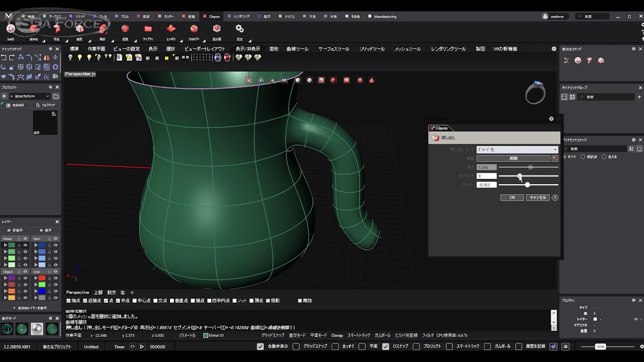The image size is (644, 362).
Task: Start the Timer play button
Action: [142, 346]
